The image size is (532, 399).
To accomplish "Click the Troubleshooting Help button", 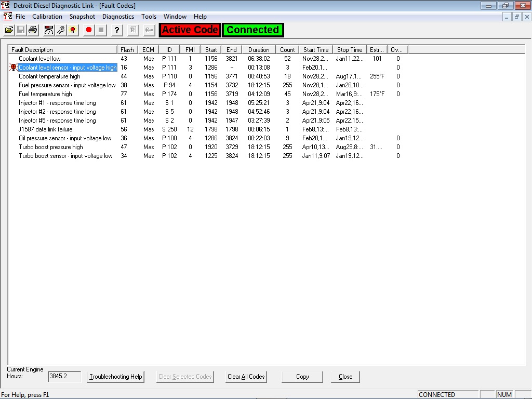I will [116, 377].
